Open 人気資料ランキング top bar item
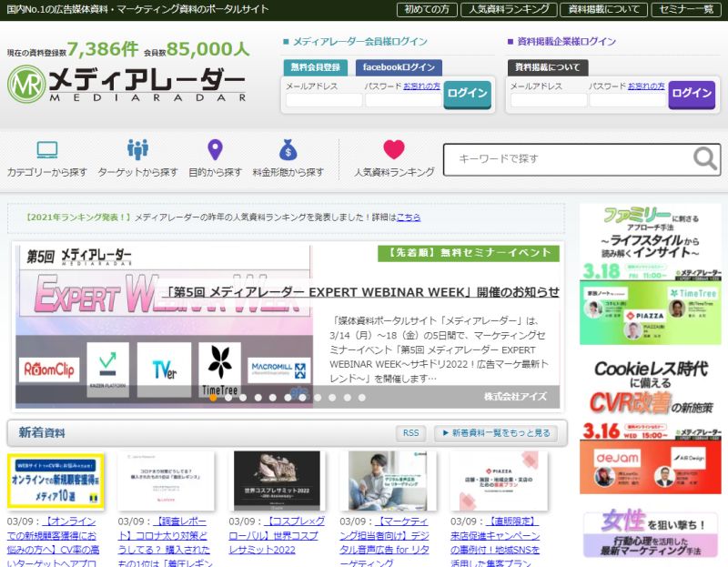 pos(509,9)
